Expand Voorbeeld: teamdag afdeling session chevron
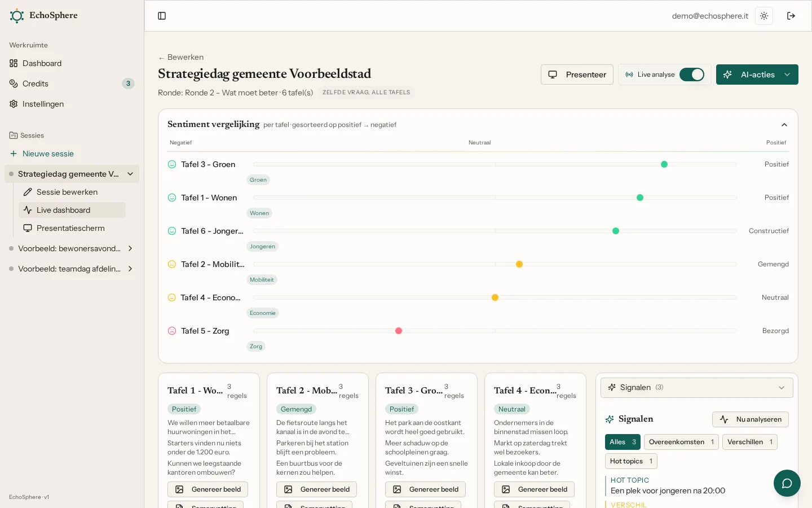Screen dimensions: 812x508 130,269
